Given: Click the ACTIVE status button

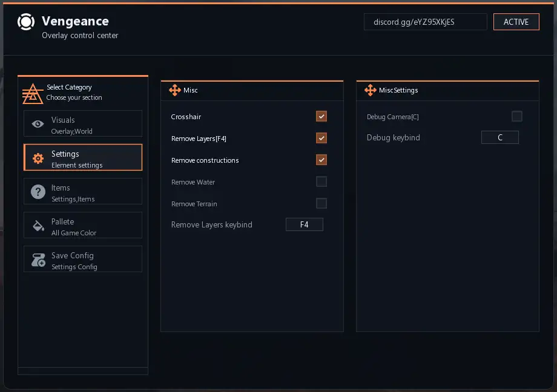Looking at the screenshot, I should pyautogui.click(x=516, y=22).
